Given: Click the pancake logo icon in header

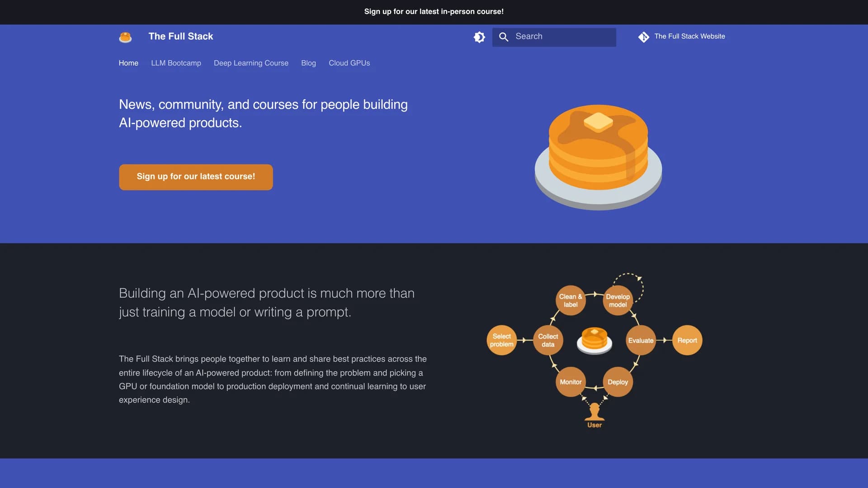Looking at the screenshot, I should click(125, 37).
